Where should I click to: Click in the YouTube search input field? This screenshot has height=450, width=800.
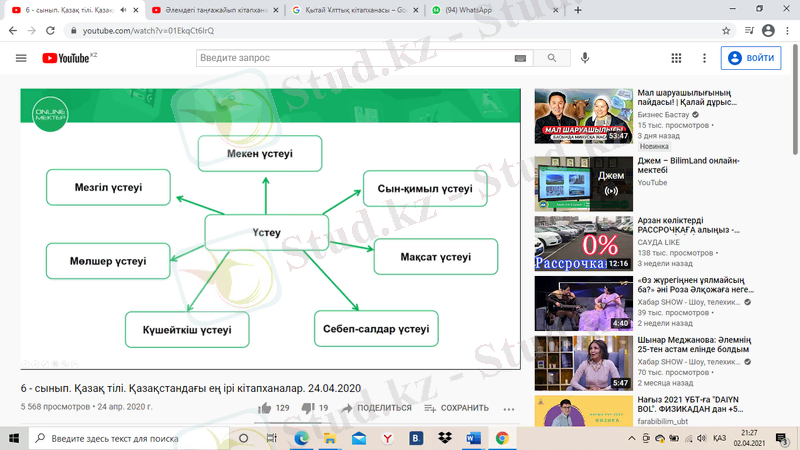(355, 58)
